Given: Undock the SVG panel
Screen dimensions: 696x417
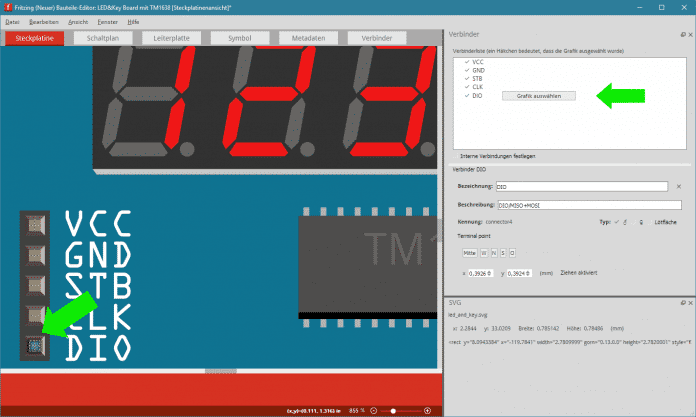Looking at the screenshot, I should pos(681,301).
